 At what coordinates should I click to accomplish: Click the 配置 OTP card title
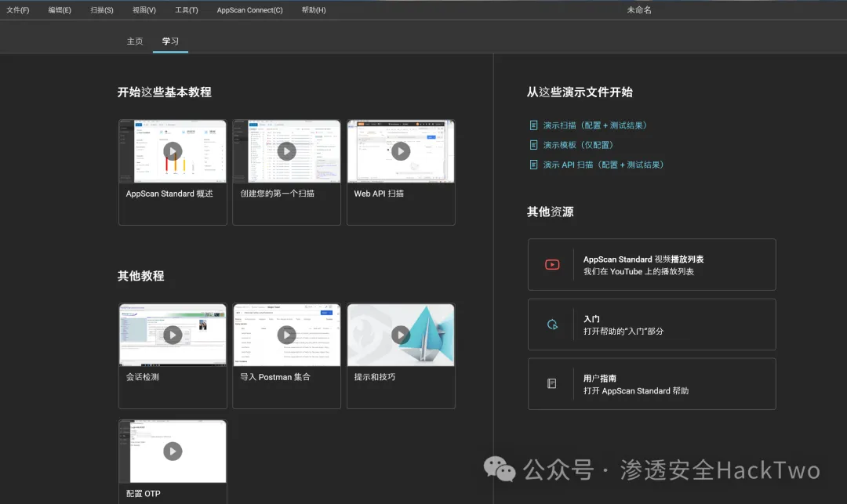144,494
